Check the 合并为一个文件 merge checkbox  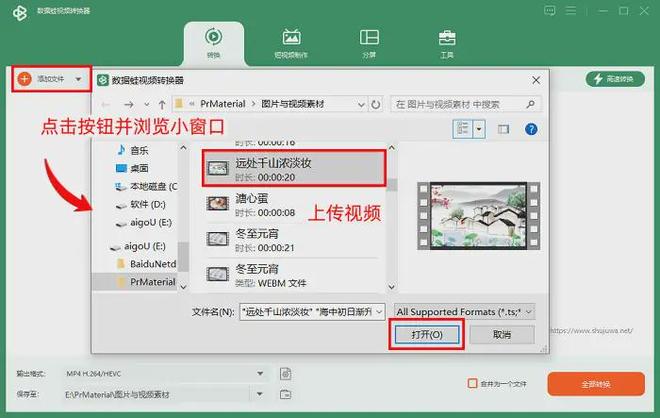click(472, 383)
